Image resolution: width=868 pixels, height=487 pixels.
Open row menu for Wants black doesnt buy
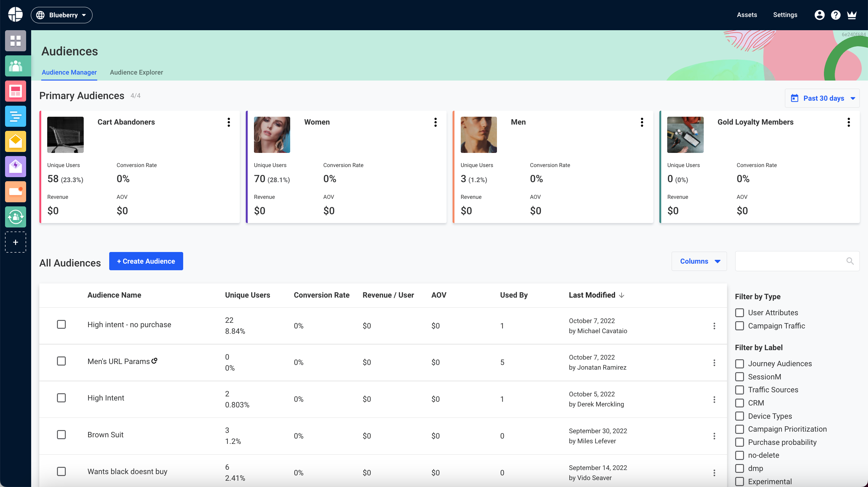(x=714, y=473)
